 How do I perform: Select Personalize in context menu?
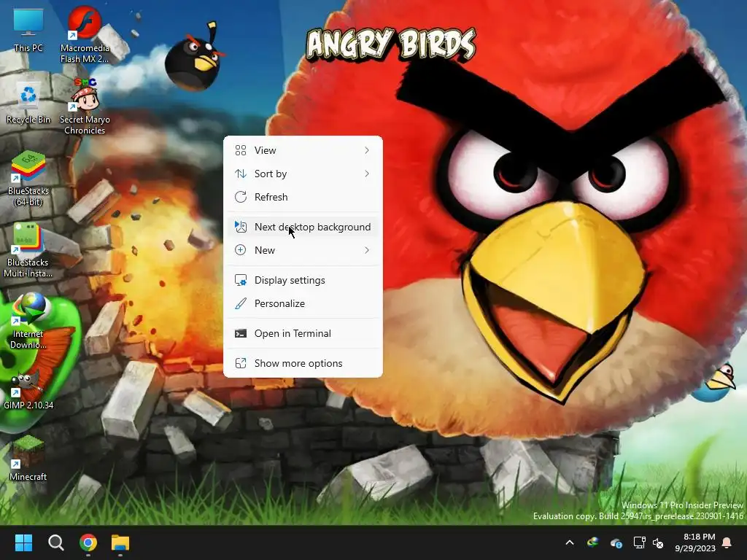(303, 304)
